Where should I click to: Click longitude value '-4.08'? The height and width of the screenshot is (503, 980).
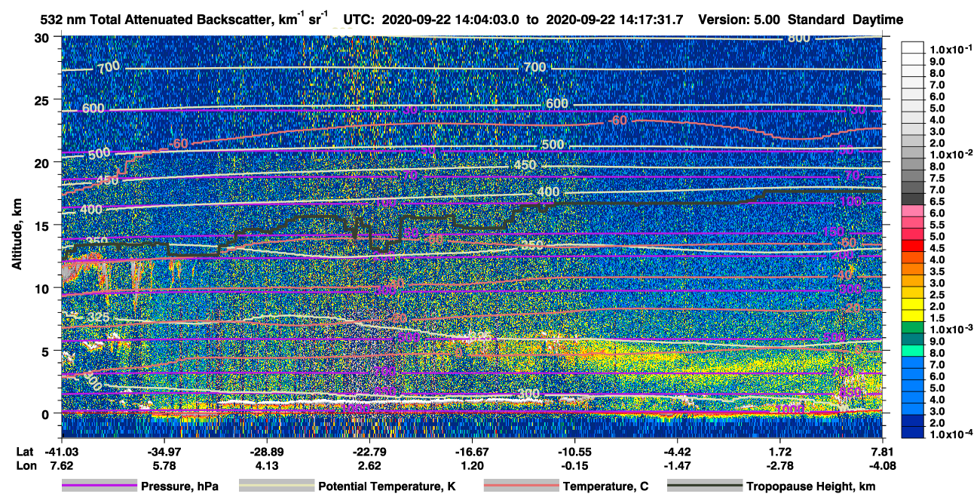click(883, 466)
